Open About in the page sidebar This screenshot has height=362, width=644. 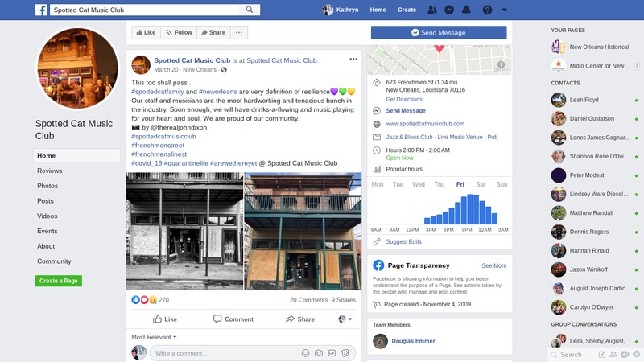pos(46,246)
